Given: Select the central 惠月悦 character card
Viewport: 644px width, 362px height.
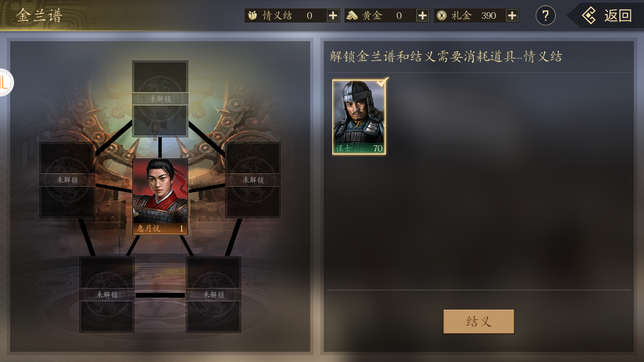Looking at the screenshot, I should tap(160, 196).
